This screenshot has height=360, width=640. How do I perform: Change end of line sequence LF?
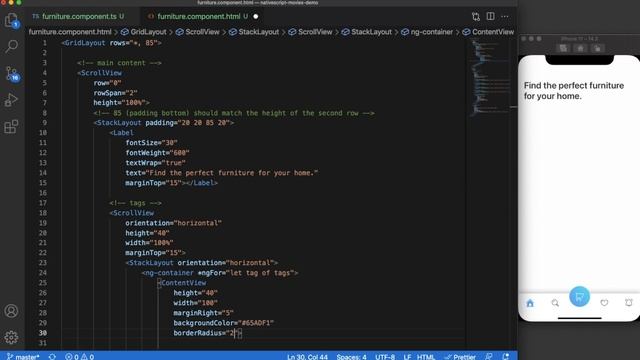coord(407,357)
